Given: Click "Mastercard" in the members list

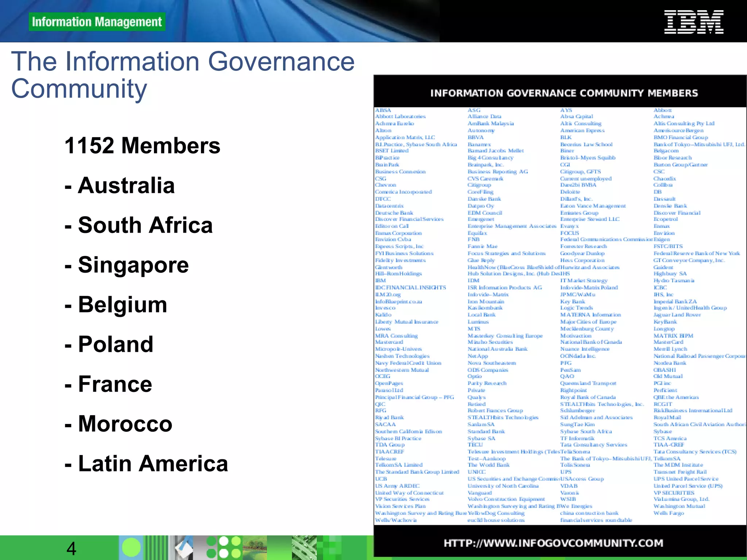Looking at the screenshot, I should (389, 342).
